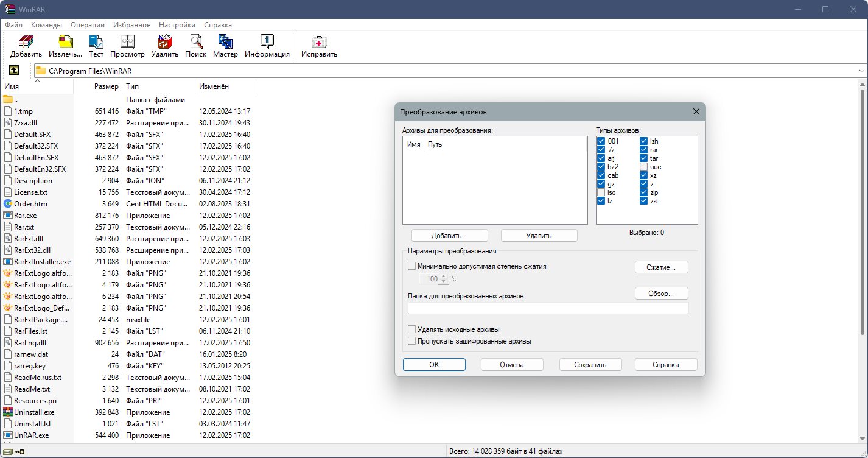Enable the iso archive type checkbox
This screenshot has width=868, height=458.
[x=601, y=192]
